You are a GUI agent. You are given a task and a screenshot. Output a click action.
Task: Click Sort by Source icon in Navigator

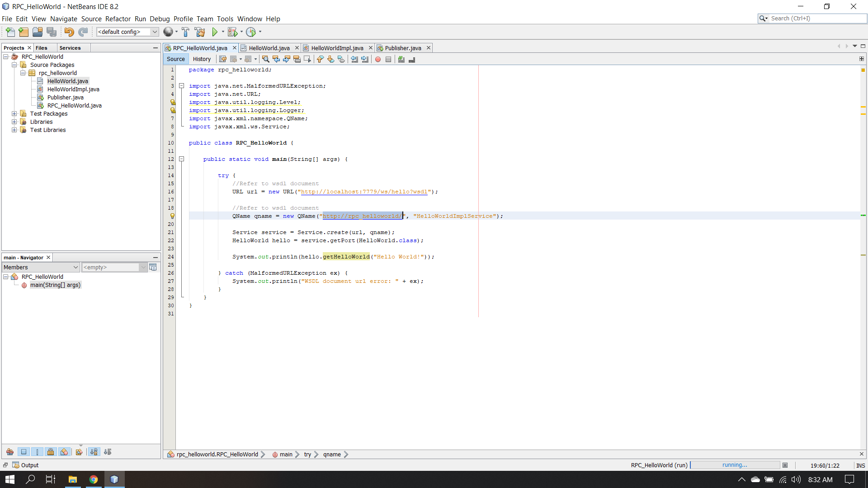click(x=108, y=452)
